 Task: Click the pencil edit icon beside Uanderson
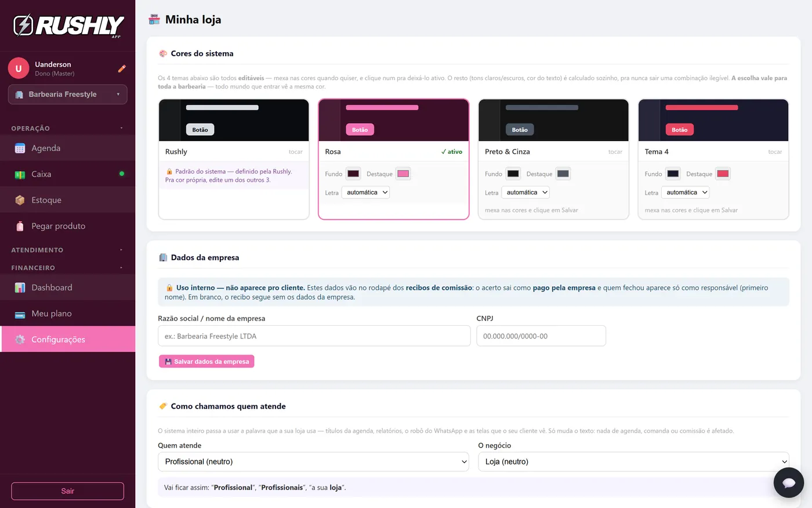tap(122, 69)
